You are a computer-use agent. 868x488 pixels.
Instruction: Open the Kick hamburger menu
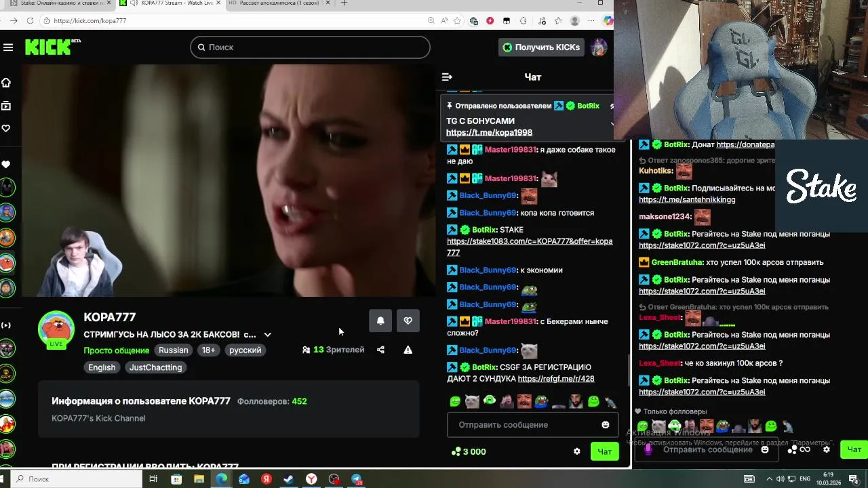click(x=8, y=47)
